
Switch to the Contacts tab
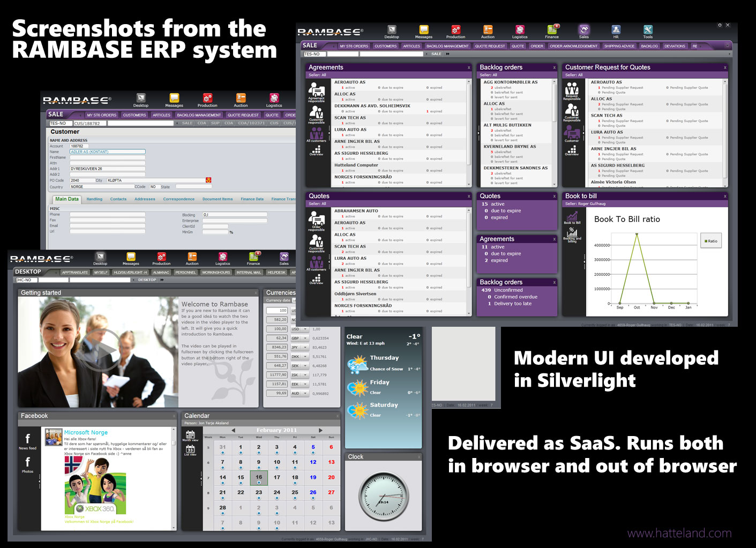coord(118,199)
